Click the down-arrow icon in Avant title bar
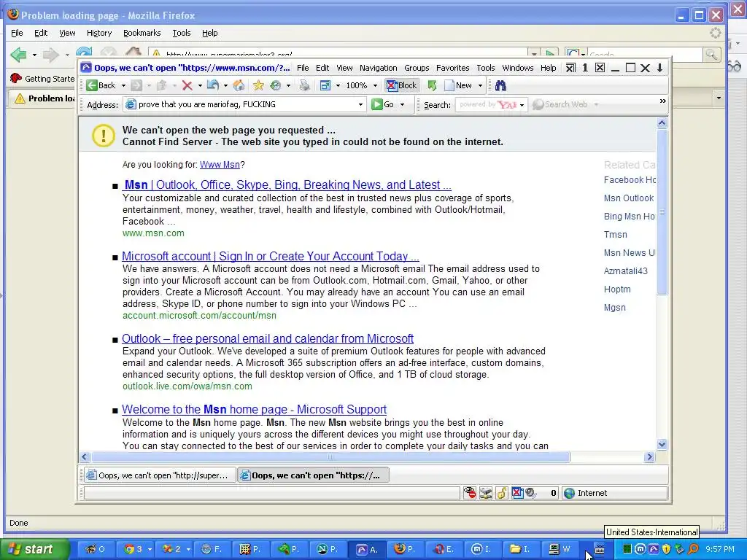 pyautogui.click(x=659, y=68)
